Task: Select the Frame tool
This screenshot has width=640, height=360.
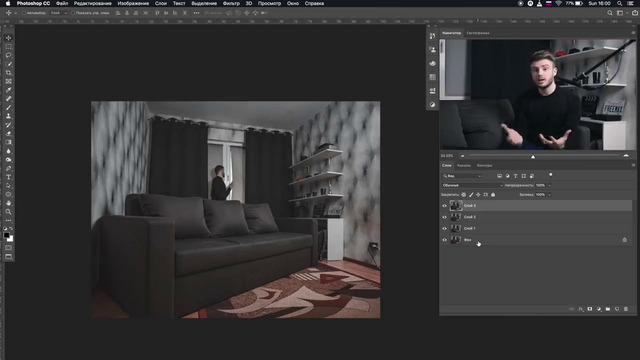Action: click(x=8, y=81)
